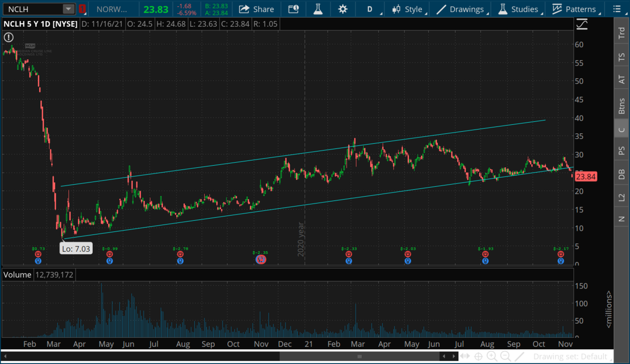The image size is (630, 364).
Task: Click the flask icon next to Share
Action: (318, 9)
